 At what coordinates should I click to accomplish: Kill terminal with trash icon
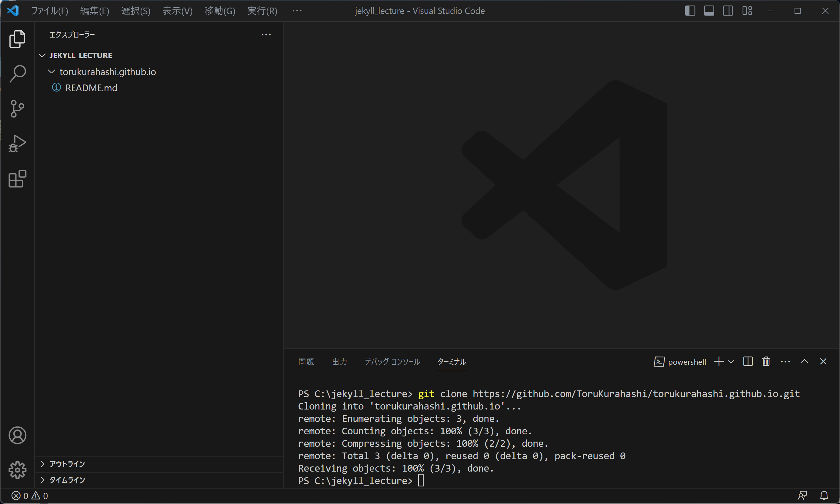(x=766, y=361)
